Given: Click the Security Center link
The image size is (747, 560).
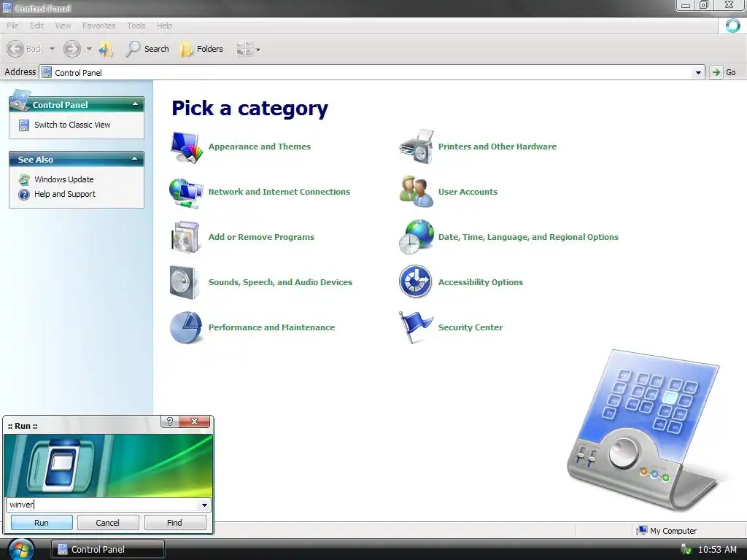Looking at the screenshot, I should click(471, 327).
